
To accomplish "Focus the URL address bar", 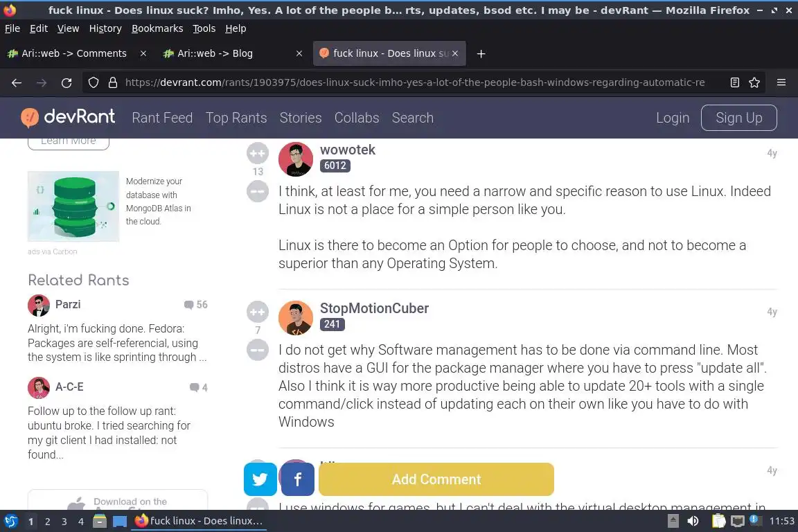I will [x=415, y=82].
